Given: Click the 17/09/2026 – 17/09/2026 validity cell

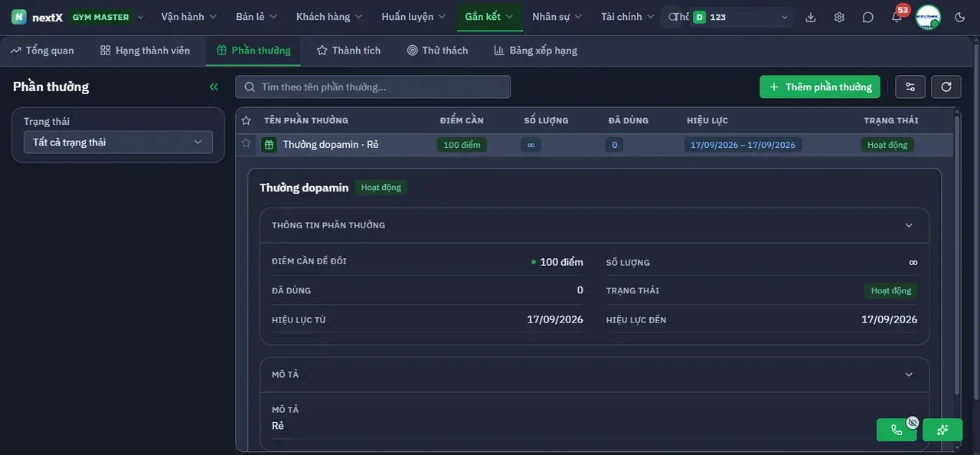Looking at the screenshot, I should pyautogui.click(x=743, y=145).
